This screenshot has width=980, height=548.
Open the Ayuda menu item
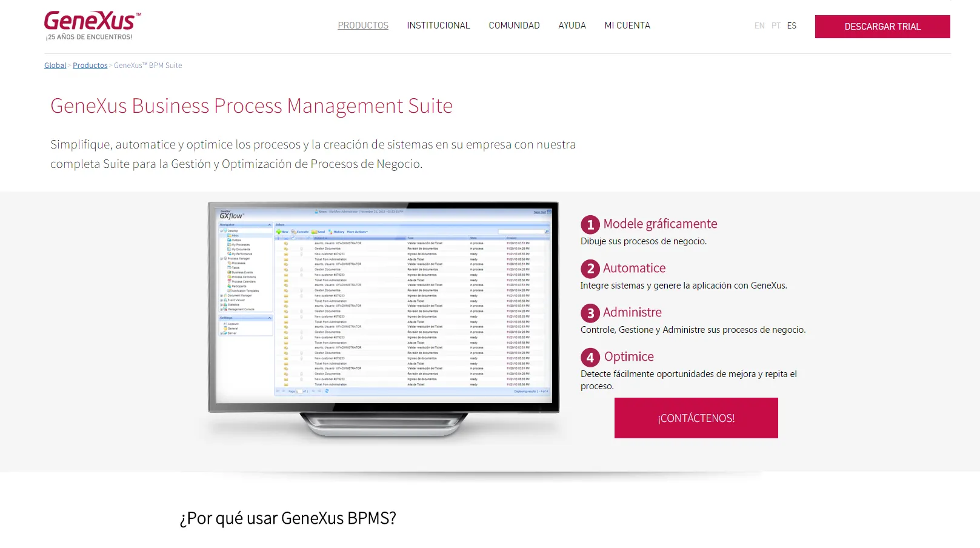click(x=572, y=25)
